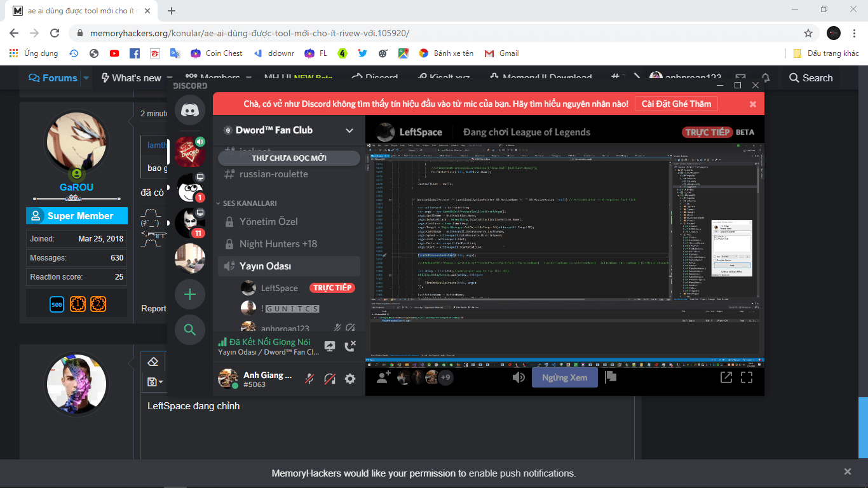Jump to Thư Chưa Đọc Mới unread messages

pyautogui.click(x=289, y=158)
